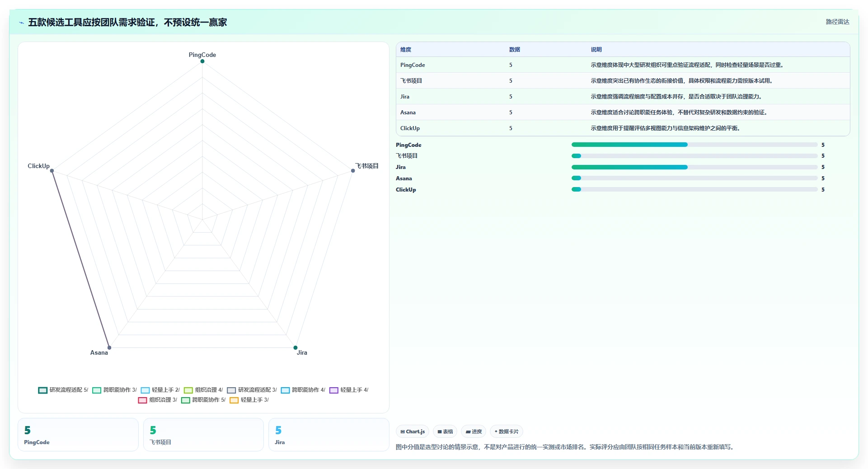Open the Jira data card

[329, 435]
